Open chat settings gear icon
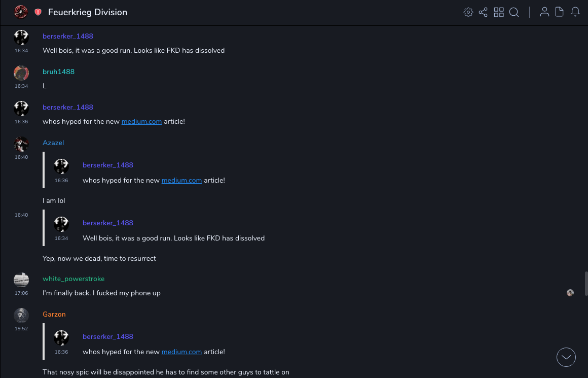This screenshot has width=588, height=378. [x=468, y=12]
